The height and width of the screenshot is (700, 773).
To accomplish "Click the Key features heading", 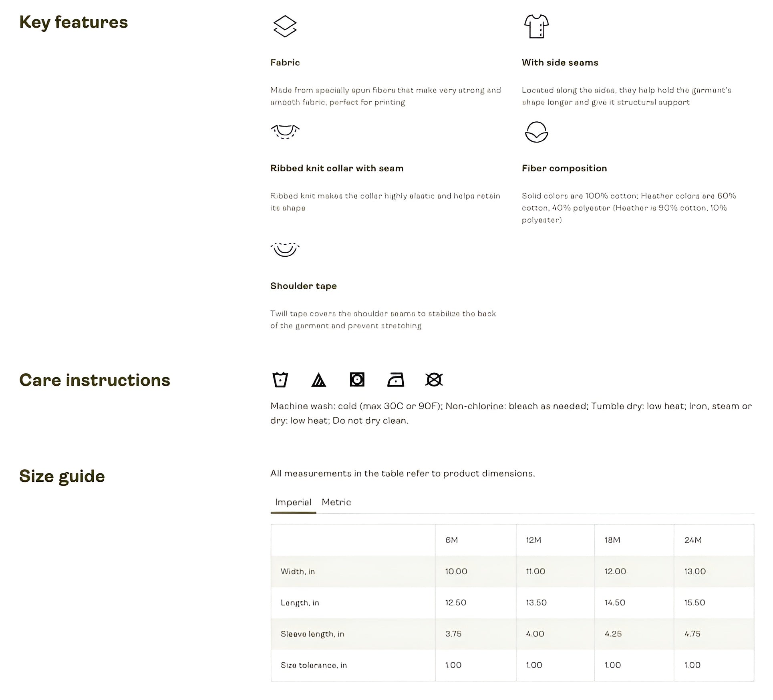I will click(74, 22).
